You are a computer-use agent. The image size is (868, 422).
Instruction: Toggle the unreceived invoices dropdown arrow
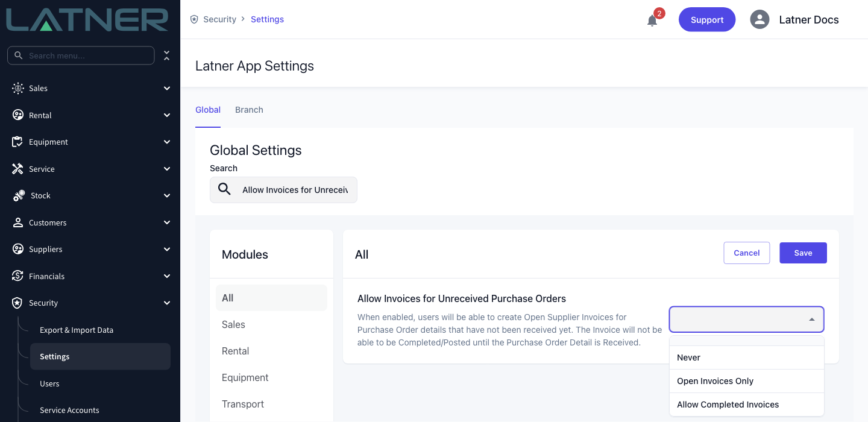tap(812, 320)
